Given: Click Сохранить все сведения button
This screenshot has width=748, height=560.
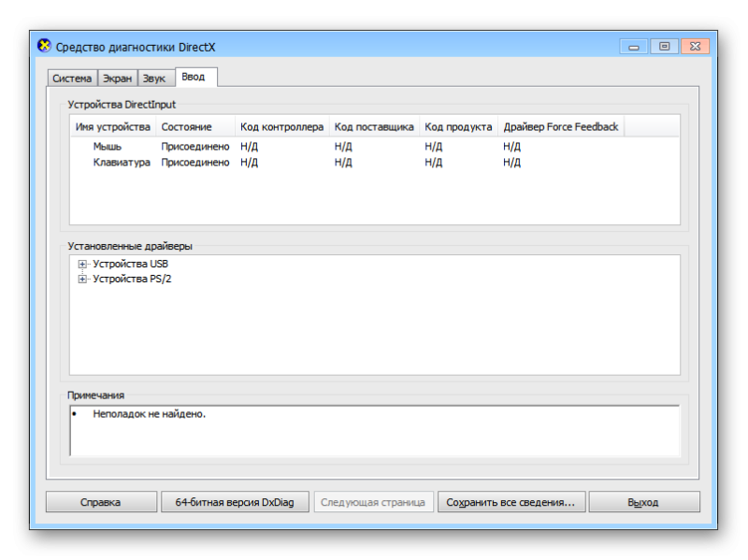Looking at the screenshot, I should (x=511, y=502).
